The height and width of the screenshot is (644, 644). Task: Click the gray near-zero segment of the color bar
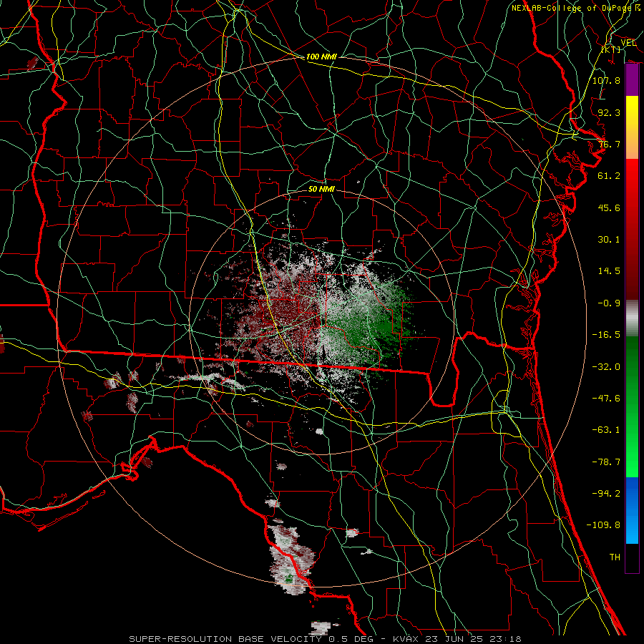pyautogui.click(x=632, y=318)
